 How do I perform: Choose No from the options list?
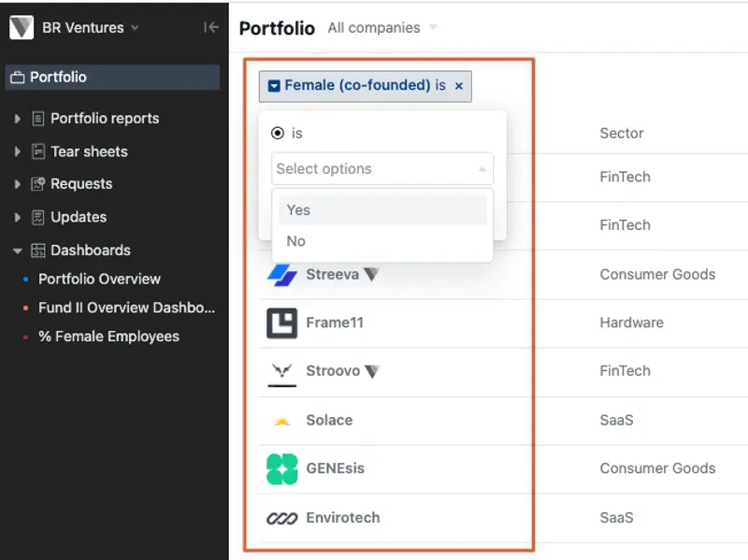pyautogui.click(x=382, y=241)
